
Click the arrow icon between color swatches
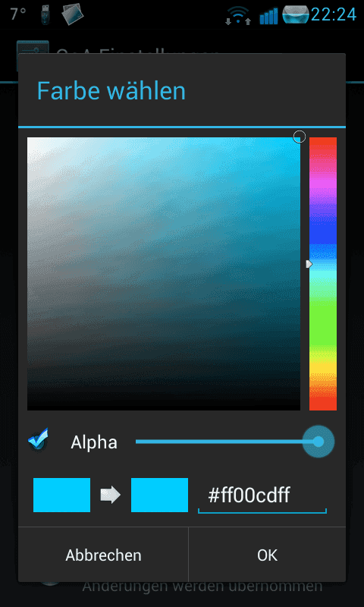tap(111, 495)
